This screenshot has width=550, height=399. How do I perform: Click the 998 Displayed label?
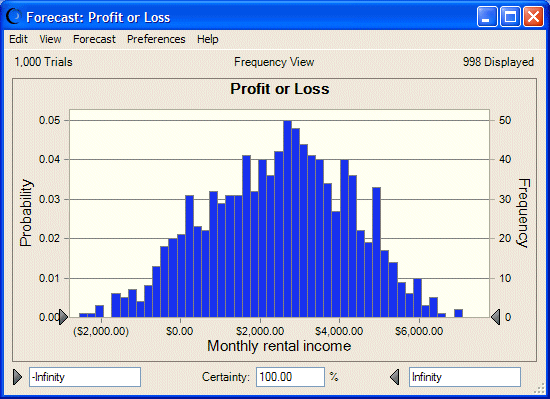click(498, 62)
